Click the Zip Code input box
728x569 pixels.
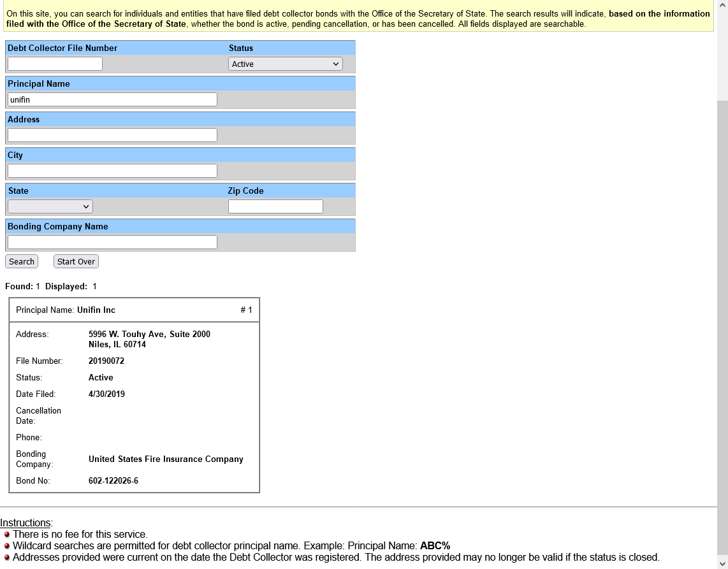[x=275, y=206]
